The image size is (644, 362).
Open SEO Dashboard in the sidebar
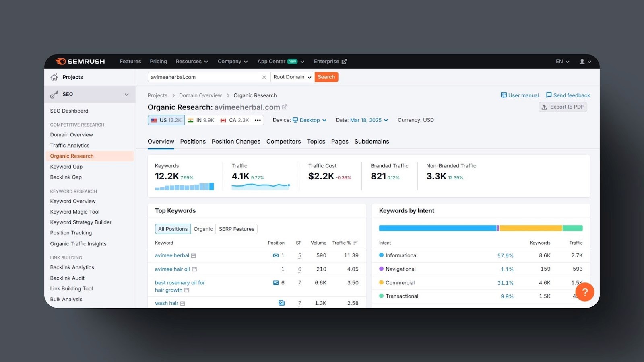point(69,111)
